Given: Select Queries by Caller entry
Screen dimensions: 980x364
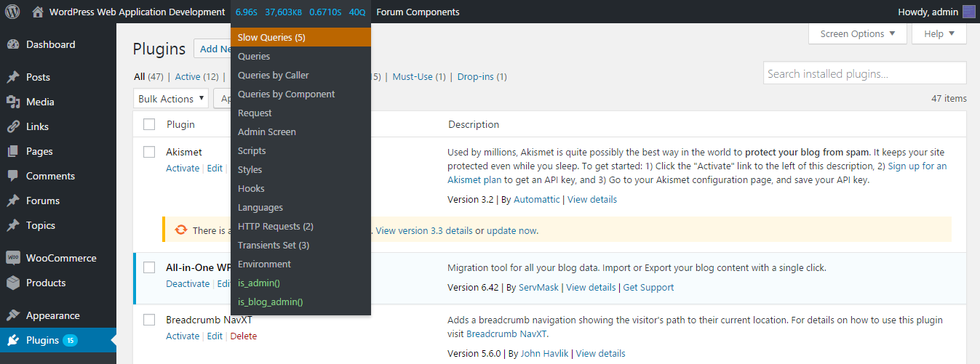Looking at the screenshot, I should click(x=301, y=75).
